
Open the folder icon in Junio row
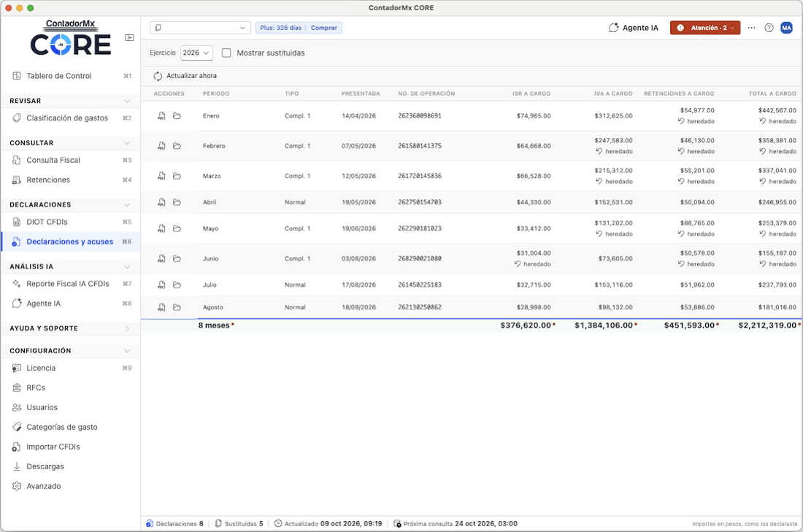click(x=177, y=259)
